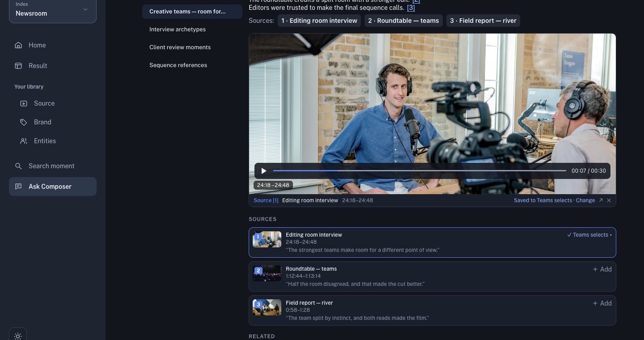644x340 pixels.
Task: Open the clip in a new window arrow icon
Action: pyautogui.click(x=601, y=200)
